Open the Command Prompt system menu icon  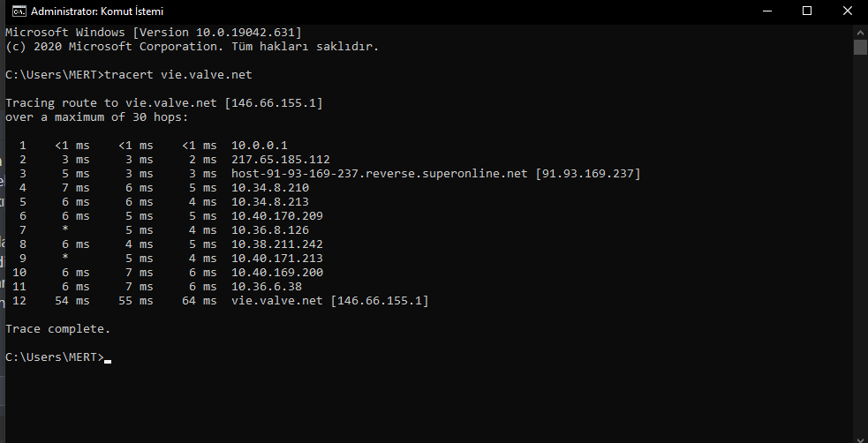coord(19,11)
